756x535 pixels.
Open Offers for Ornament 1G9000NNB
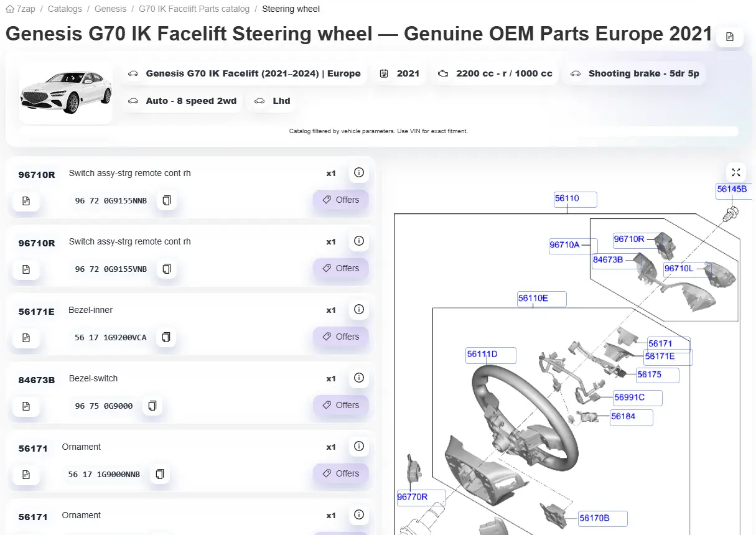pyautogui.click(x=341, y=473)
